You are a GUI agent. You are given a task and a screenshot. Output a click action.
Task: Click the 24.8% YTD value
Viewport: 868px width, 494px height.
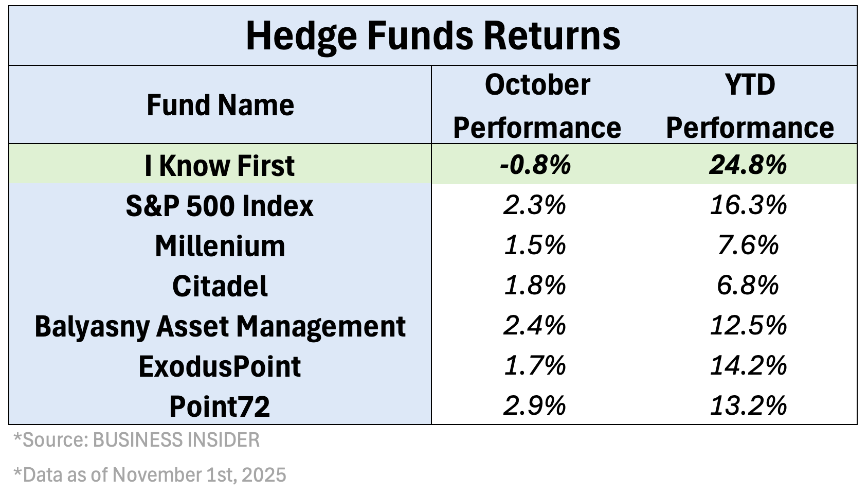coord(748,165)
